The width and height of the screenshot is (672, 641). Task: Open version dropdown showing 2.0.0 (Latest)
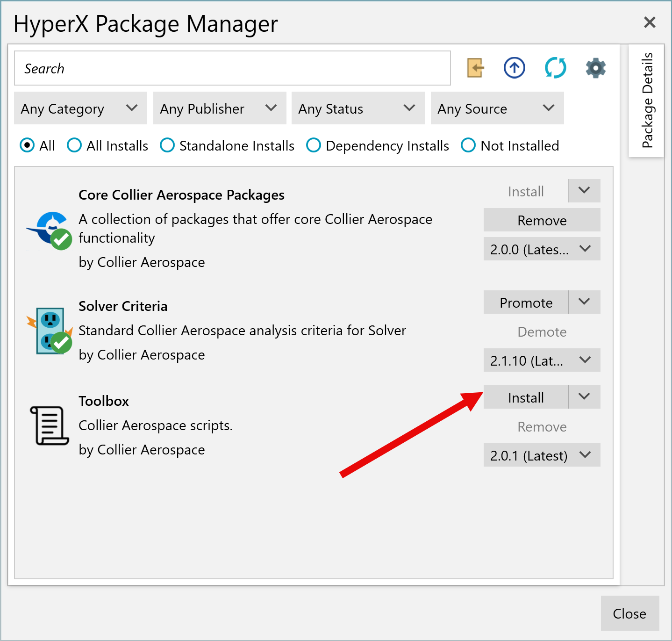point(542,249)
